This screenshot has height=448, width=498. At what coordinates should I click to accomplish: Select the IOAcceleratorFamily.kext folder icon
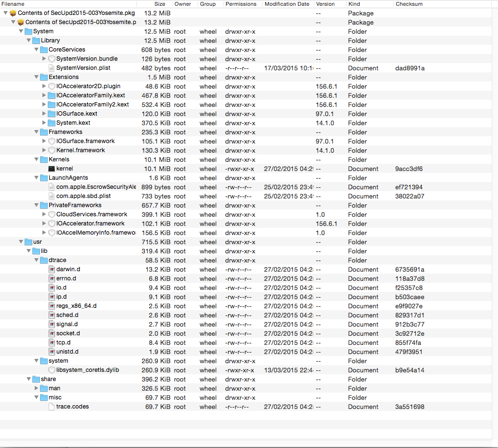pos(52,95)
